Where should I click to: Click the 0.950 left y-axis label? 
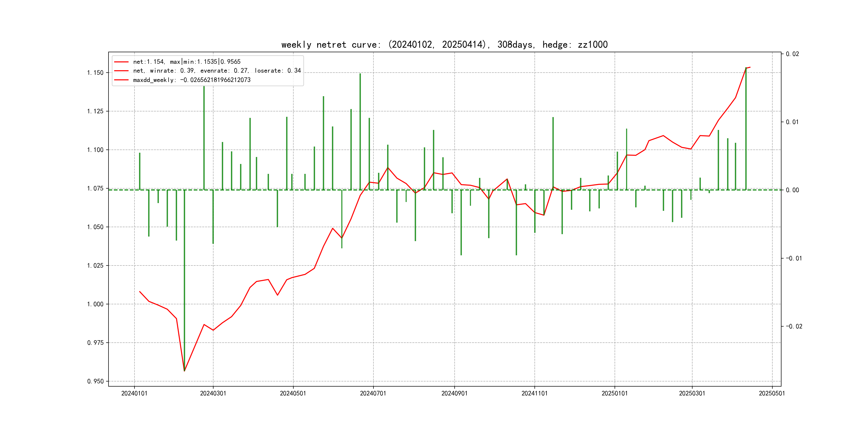click(95, 381)
